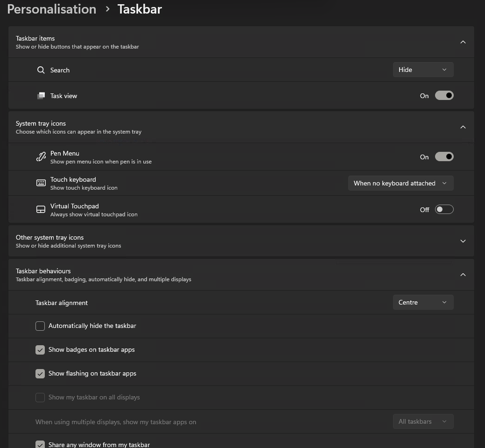Screen dimensions: 485x448
Task: Click the Task view icon
Action: pyautogui.click(x=41, y=96)
